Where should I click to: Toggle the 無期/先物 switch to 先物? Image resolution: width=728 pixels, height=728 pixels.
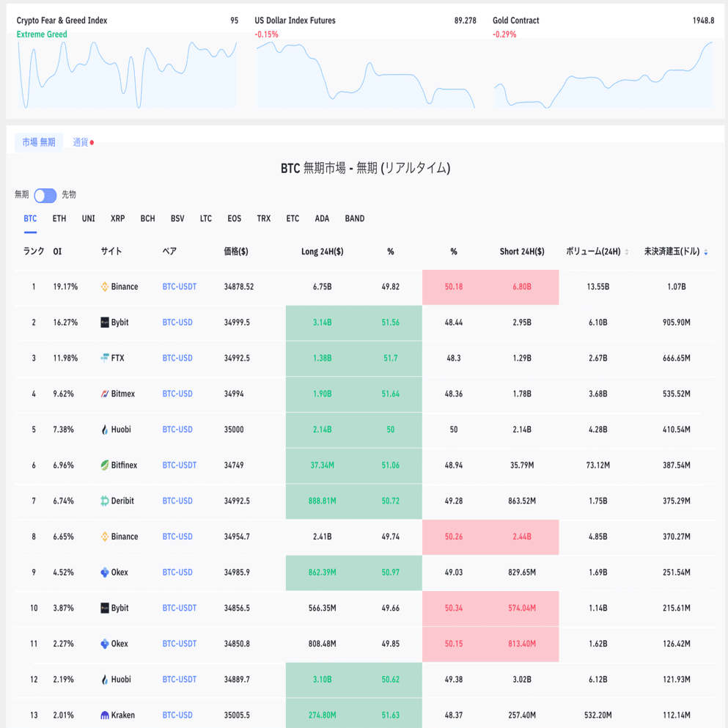tap(45, 195)
